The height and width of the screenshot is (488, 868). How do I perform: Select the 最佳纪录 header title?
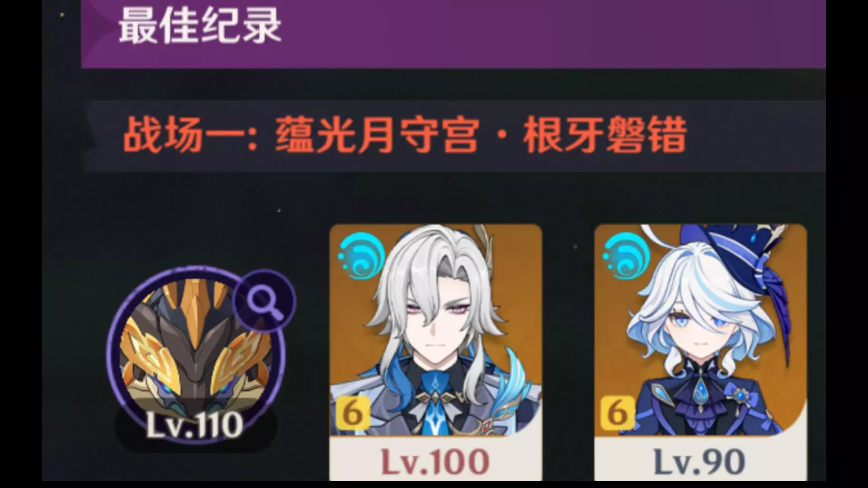tap(200, 26)
